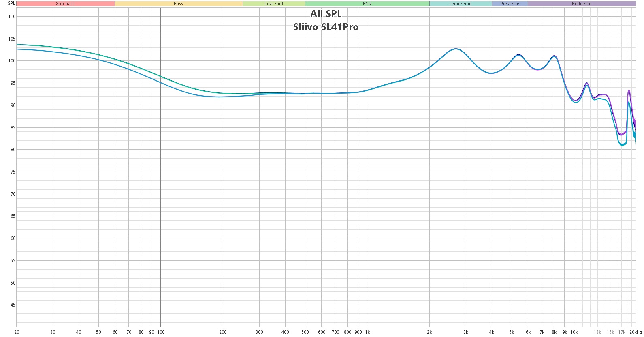Click the "4k" frequency axis label
The height and width of the screenshot is (337, 644).
pos(492,332)
